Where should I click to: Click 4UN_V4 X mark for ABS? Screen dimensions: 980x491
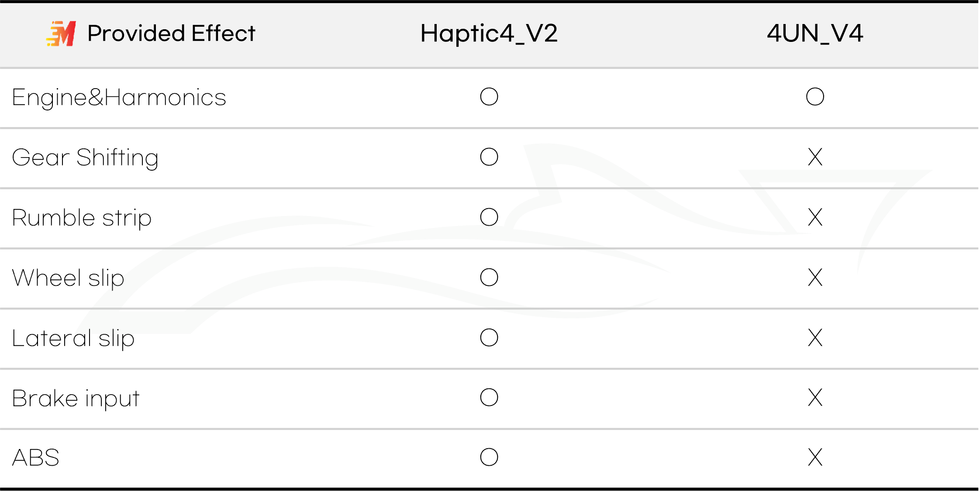(815, 457)
